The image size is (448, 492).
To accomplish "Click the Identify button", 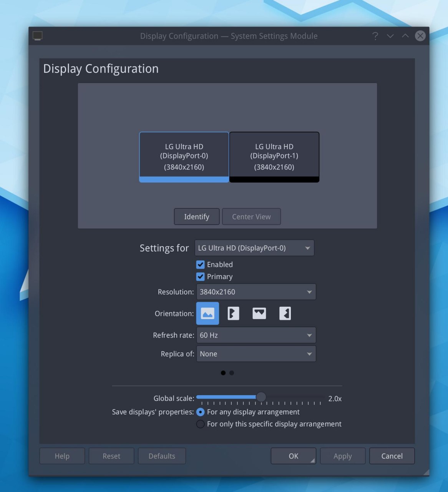I will pos(197,217).
